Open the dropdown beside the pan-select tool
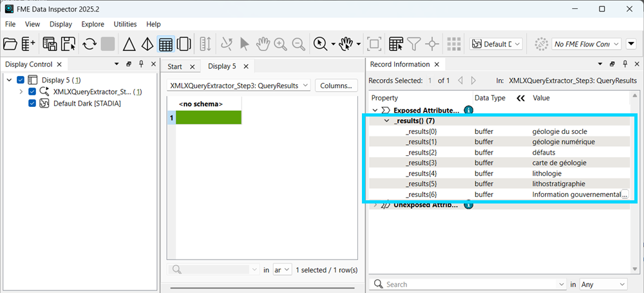 [x=359, y=44]
